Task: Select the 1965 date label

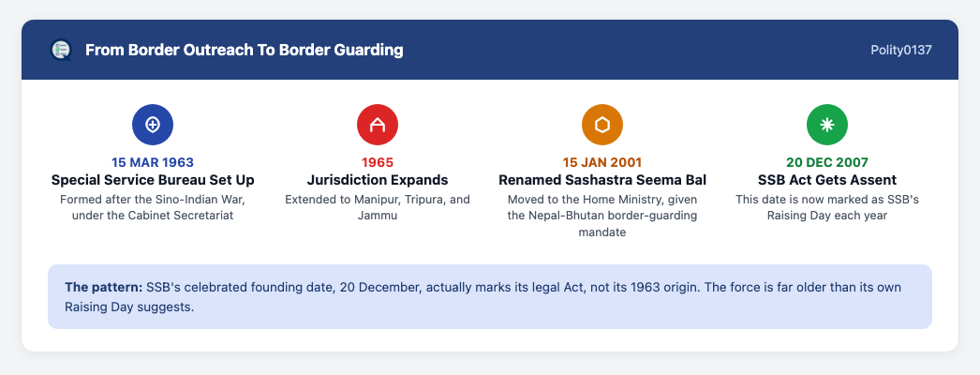Action: click(378, 162)
